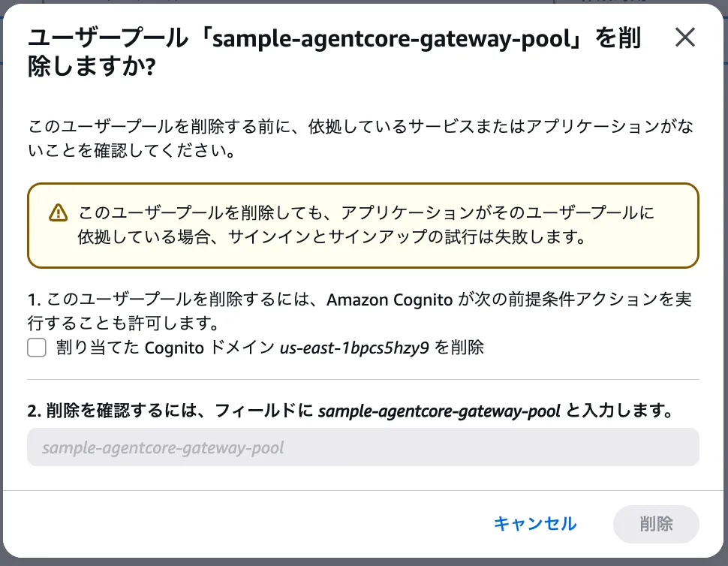Click the yellow warning triangle icon

click(x=58, y=214)
